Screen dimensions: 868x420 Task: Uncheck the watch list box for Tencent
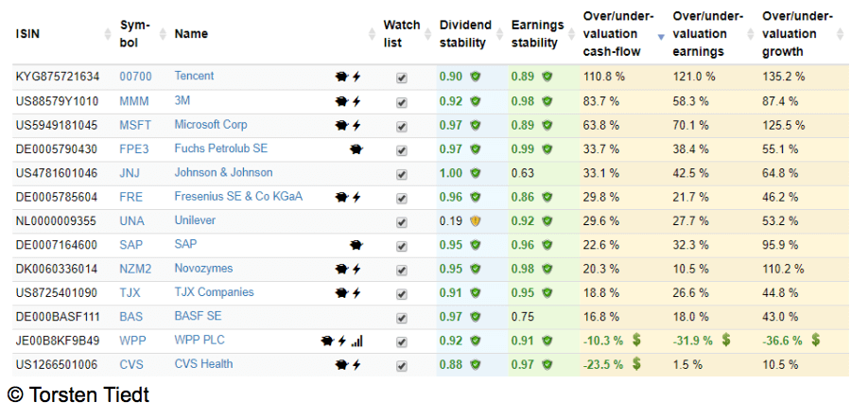402,79
